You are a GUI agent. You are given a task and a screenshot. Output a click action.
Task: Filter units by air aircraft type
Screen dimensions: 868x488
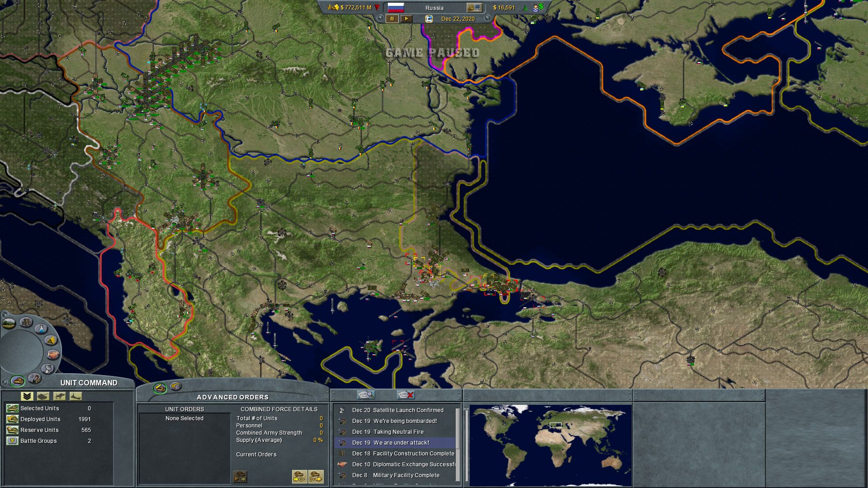click(59, 396)
